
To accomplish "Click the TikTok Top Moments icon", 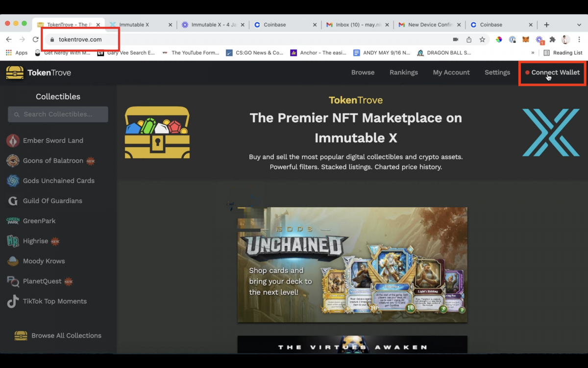I will tap(13, 301).
